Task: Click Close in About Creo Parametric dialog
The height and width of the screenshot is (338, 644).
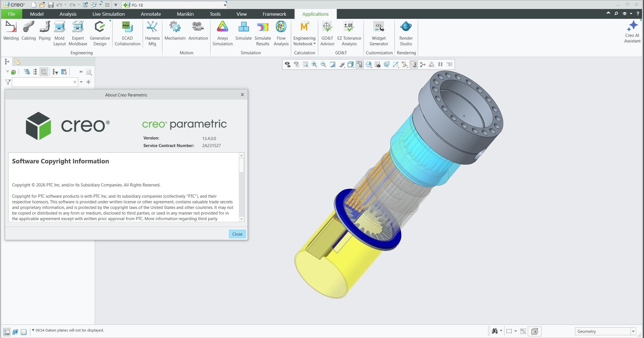Action: tap(237, 234)
